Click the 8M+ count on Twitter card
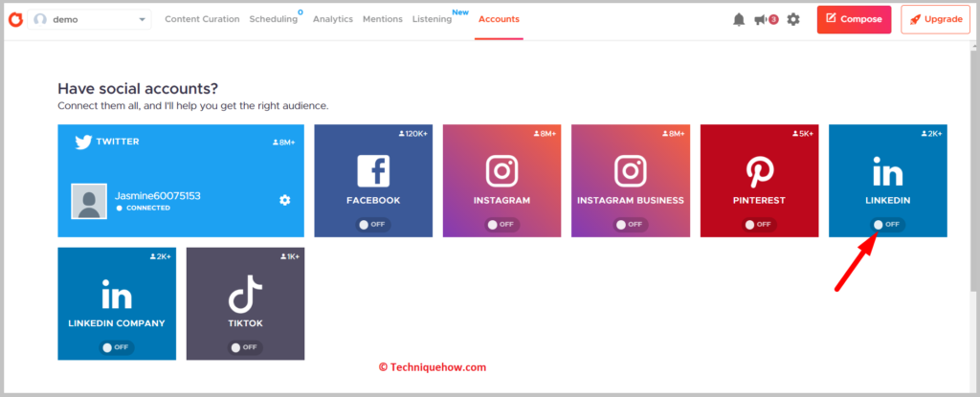The height and width of the screenshot is (397, 980). [283, 143]
